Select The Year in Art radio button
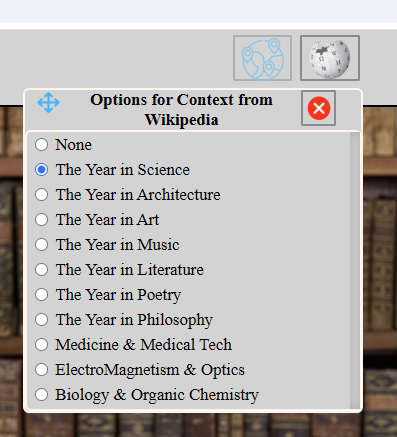This screenshot has height=437, width=397. point(42,220)
